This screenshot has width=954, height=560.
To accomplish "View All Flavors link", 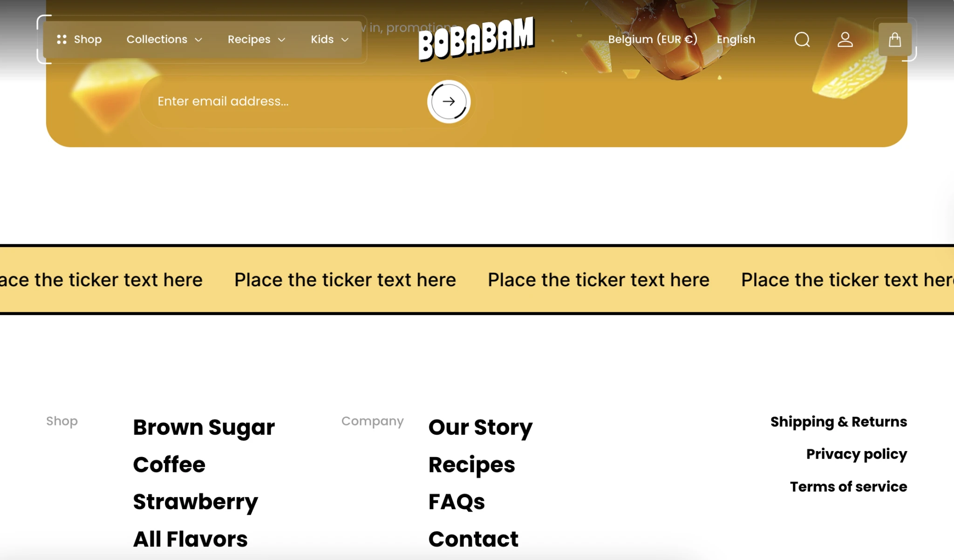I will click(190, 539).
